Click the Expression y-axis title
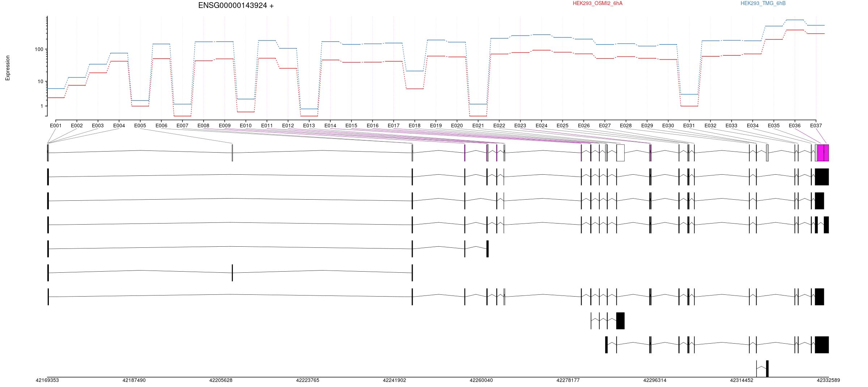This screenshot has width=868, height=387. pos(8,68)
